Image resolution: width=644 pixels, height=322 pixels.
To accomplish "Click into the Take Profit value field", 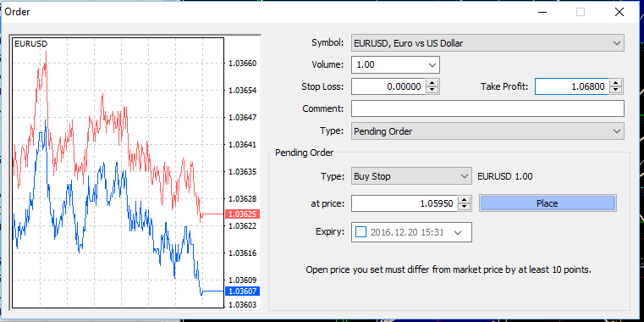I will coord(572,86).
